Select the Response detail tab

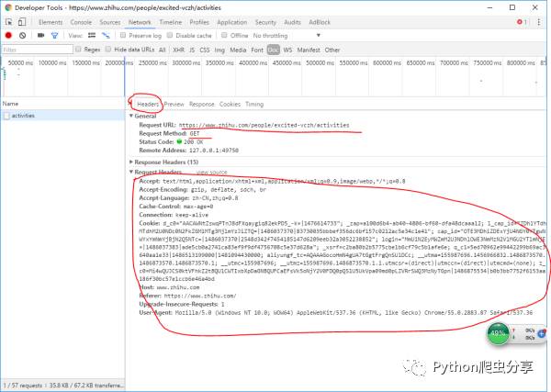(201, 104)
